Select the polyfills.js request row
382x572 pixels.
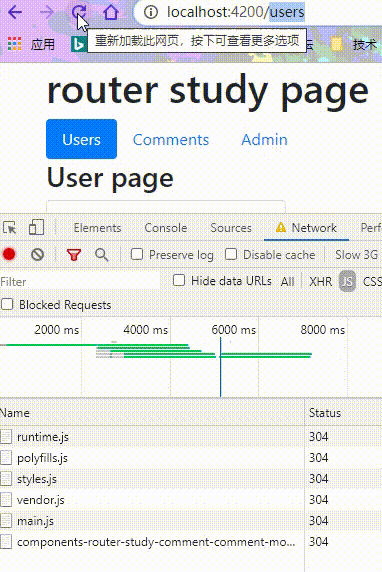[x=191, y=458]
